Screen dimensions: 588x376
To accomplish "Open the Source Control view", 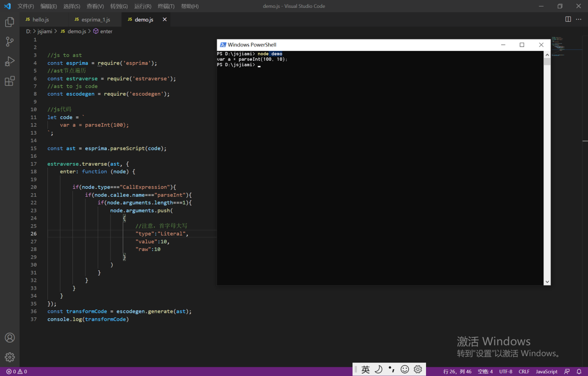I will click(9, 42).
